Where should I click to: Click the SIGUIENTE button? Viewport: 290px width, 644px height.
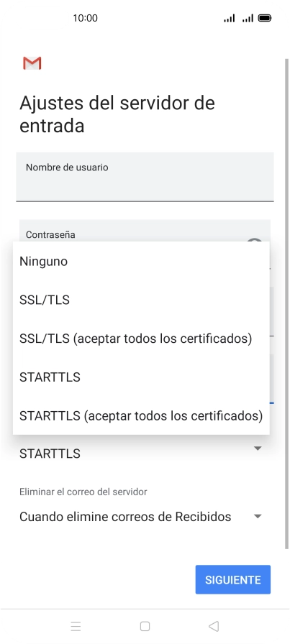233,579
